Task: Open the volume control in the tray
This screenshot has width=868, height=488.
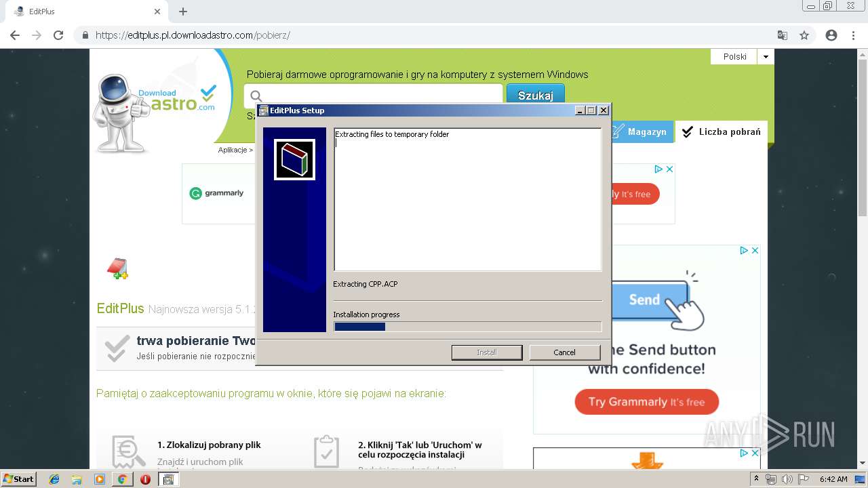Action: [x=787, y=479]
